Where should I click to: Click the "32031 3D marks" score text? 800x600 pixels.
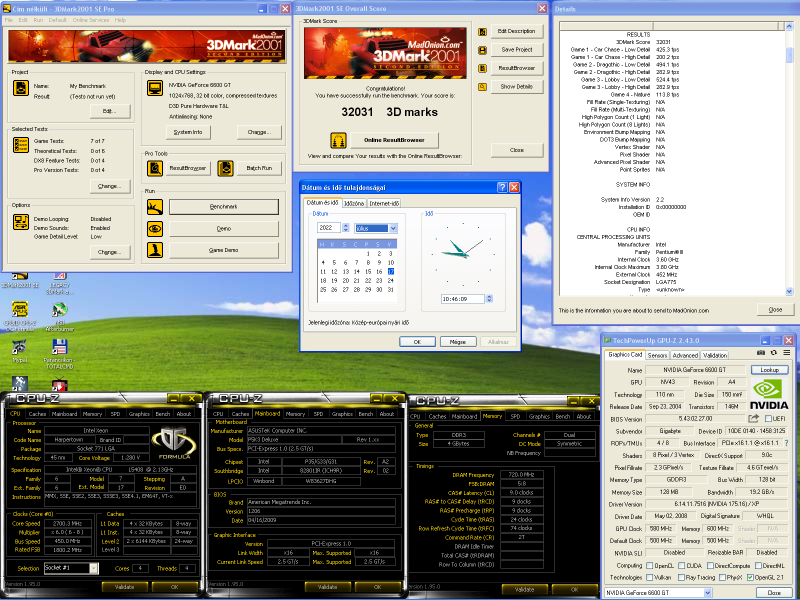389,112
